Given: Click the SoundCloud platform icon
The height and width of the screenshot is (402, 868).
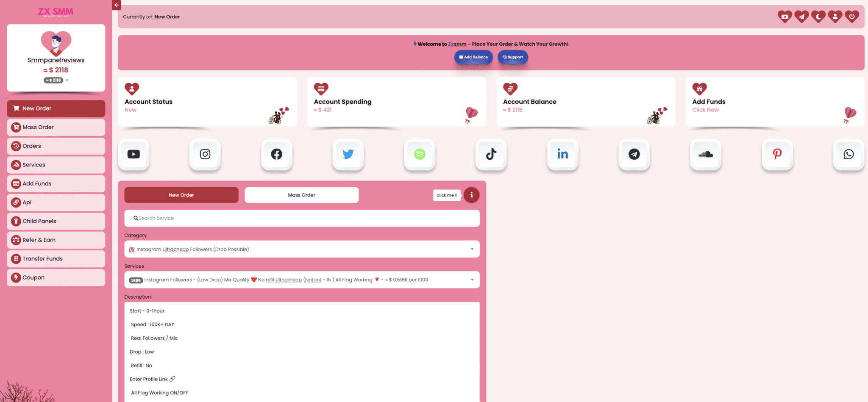Looking at the screenshot, I should coord(706,154).
